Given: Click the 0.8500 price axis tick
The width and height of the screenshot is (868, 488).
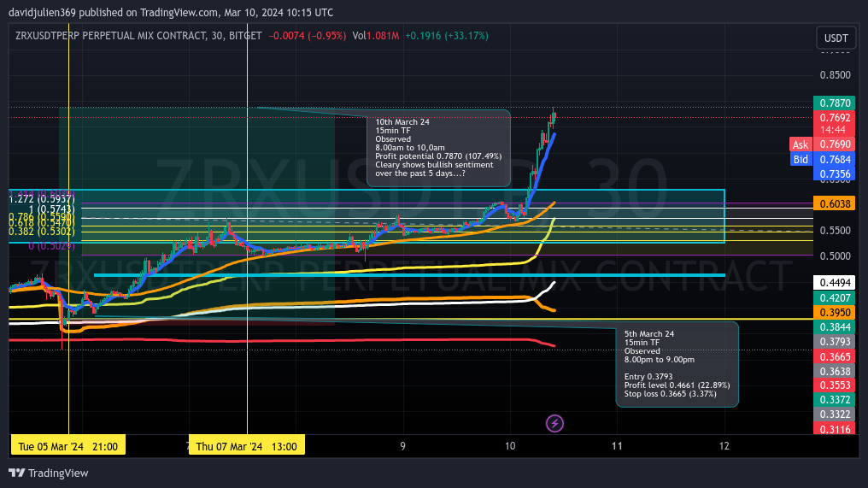Looking at the screenshot, I should click(x=835, y=74).
